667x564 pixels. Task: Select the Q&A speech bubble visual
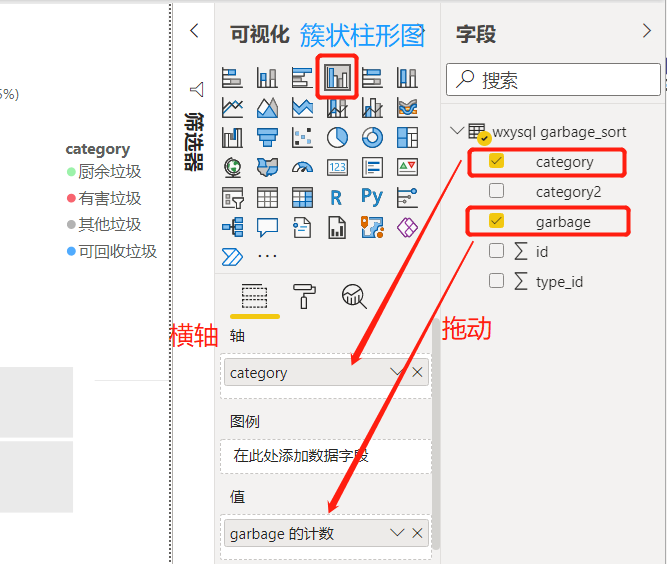(x=267, y=227)
